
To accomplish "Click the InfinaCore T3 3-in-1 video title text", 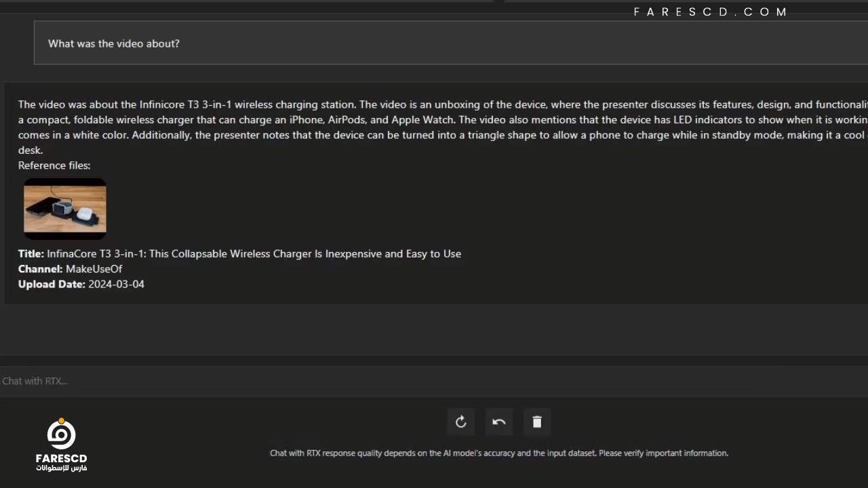I will tap(254, 253).
